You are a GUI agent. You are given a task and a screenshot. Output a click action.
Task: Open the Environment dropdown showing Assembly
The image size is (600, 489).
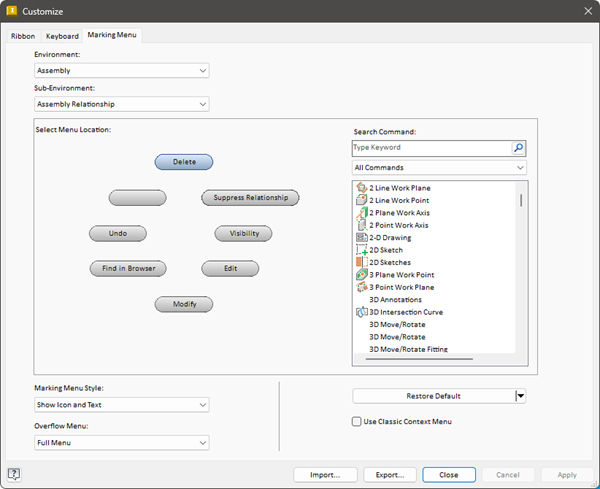[122, 70]
